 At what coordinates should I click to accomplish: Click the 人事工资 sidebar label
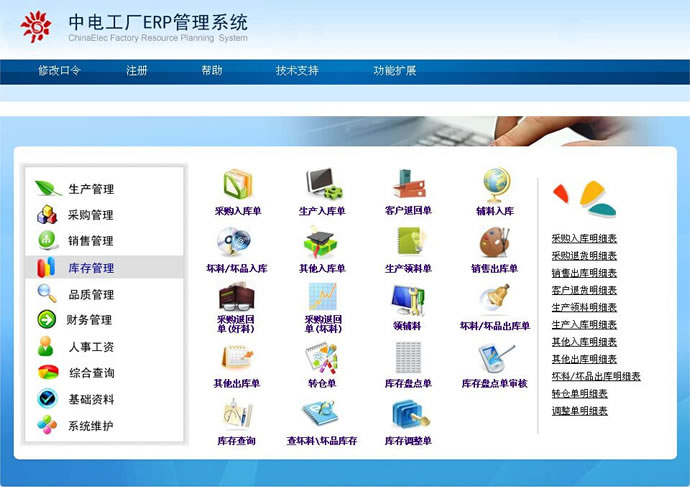coord(91,347)
